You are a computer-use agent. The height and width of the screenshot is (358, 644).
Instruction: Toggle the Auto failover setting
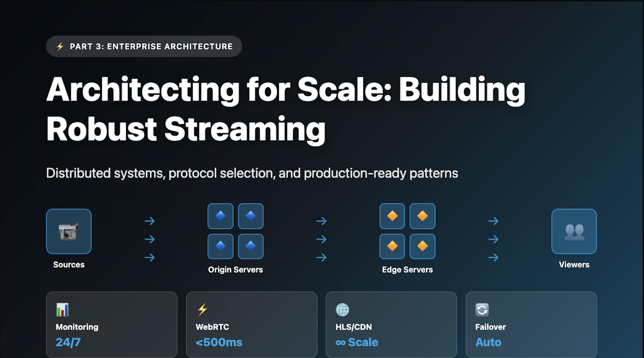click(x=488, y=342)
